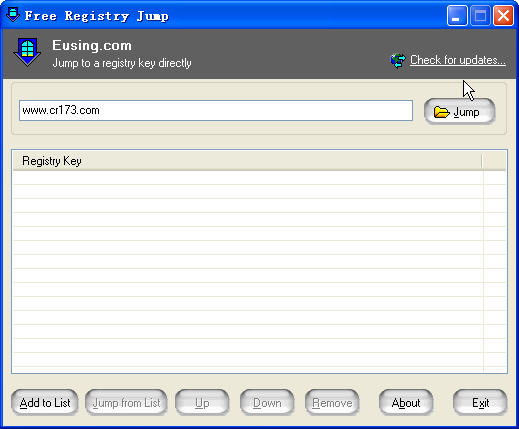Open the Check for updates link

pyautogui.click(x=458, y=60)
